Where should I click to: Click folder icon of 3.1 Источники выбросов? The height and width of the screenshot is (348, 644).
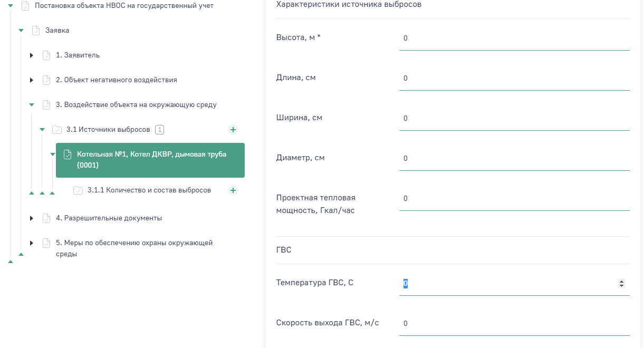[x=57, y=130]
